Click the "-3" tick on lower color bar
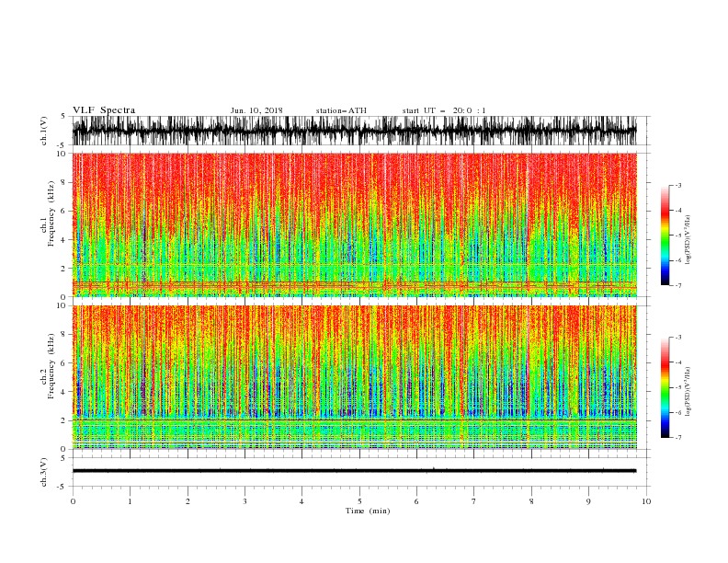 (x=678, y=338)
